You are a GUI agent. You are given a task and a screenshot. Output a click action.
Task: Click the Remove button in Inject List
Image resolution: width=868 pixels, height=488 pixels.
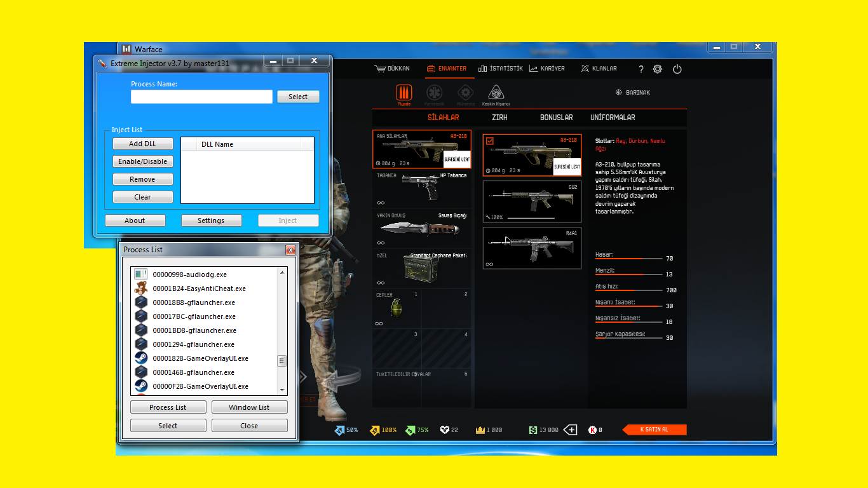(143, 179)
